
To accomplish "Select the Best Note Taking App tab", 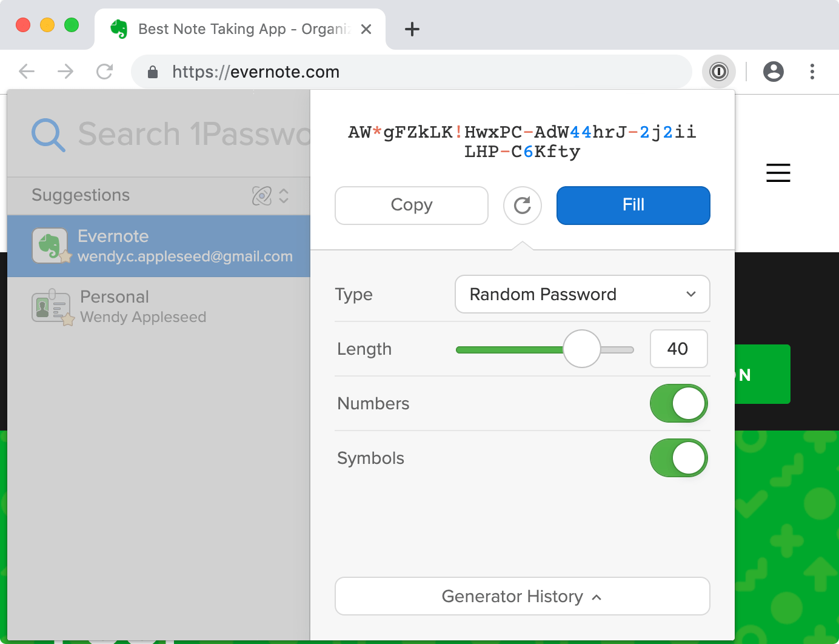I will coord(240,29).
